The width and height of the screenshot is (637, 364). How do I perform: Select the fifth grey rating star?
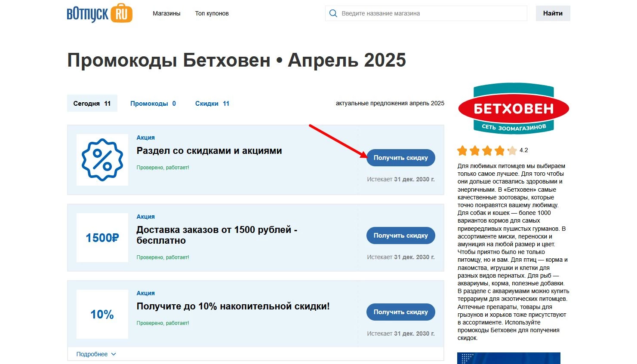(513, 150)
